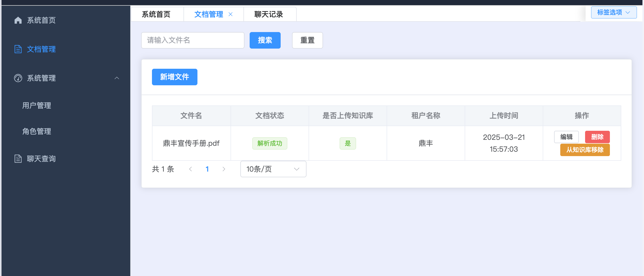Click the 新增文件 button
The image size is (644, 276).
(x=174, y=77)
